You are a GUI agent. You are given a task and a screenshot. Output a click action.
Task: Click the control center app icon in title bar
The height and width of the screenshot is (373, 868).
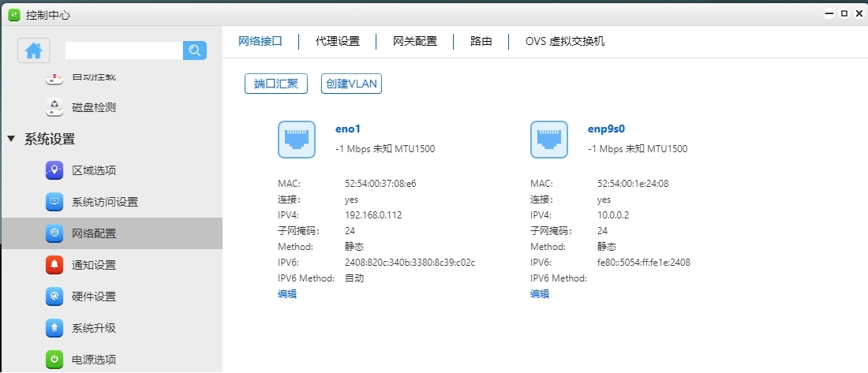(x=14, y=15)
